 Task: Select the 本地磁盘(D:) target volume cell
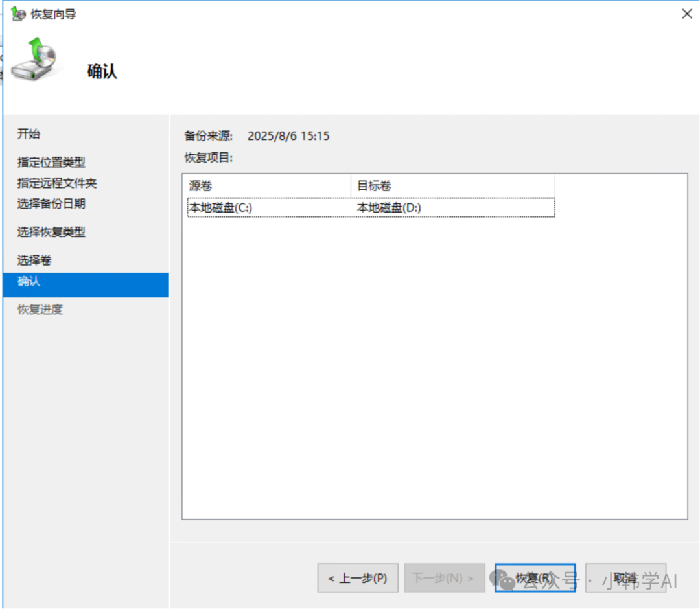389,208
